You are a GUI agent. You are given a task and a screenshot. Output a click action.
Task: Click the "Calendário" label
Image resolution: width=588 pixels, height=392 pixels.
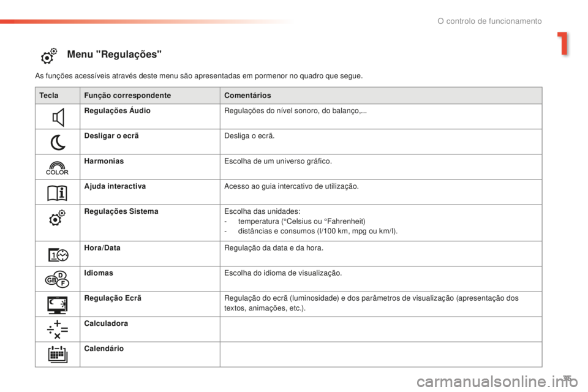(104, 349)
